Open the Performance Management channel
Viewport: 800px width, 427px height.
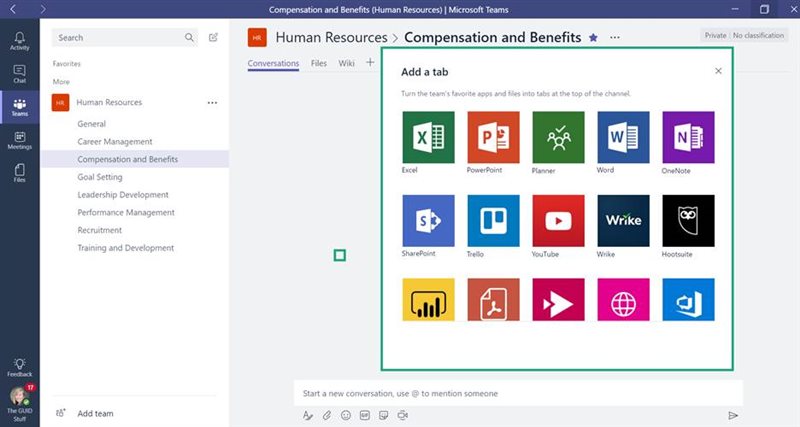pyautogui.click(x=126, y=212)
